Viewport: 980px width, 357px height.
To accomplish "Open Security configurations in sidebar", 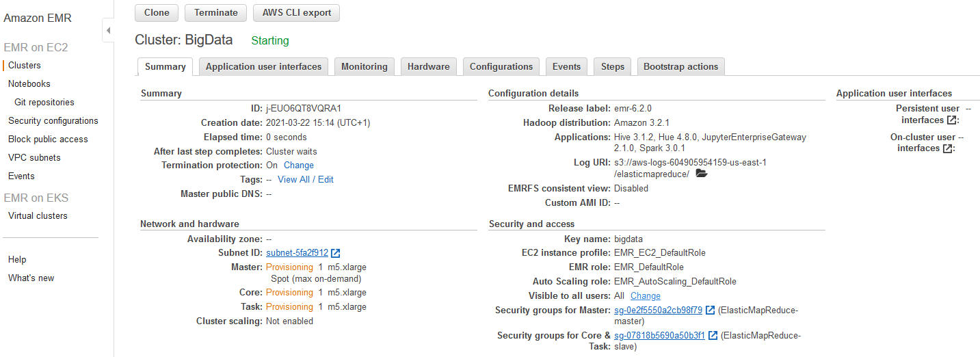I will (53, 121).
